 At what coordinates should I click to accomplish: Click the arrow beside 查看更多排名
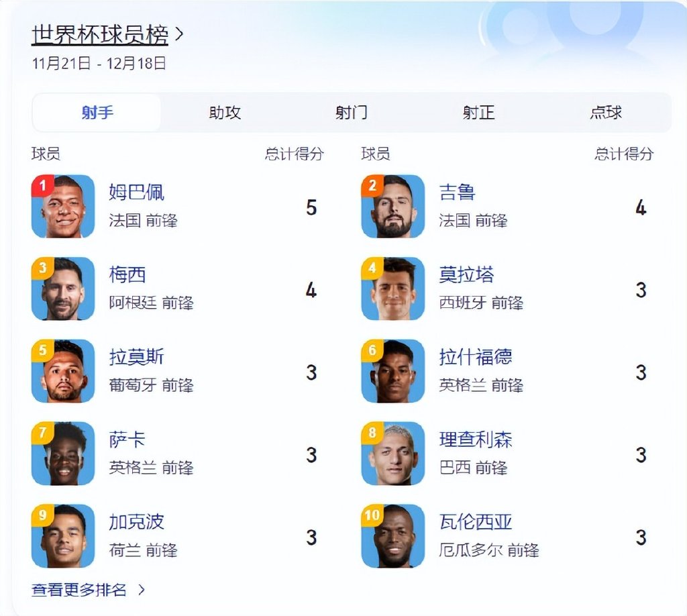[142, 590]
